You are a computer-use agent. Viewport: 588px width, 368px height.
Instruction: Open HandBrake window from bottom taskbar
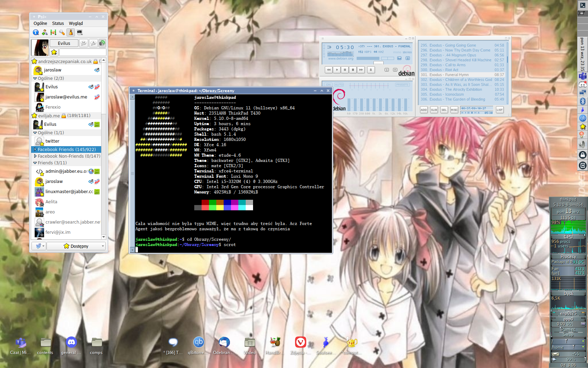(x=275, y=346)
